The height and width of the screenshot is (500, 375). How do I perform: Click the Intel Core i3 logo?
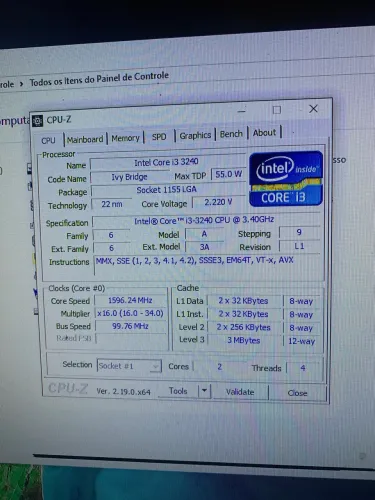click(286, 179)
